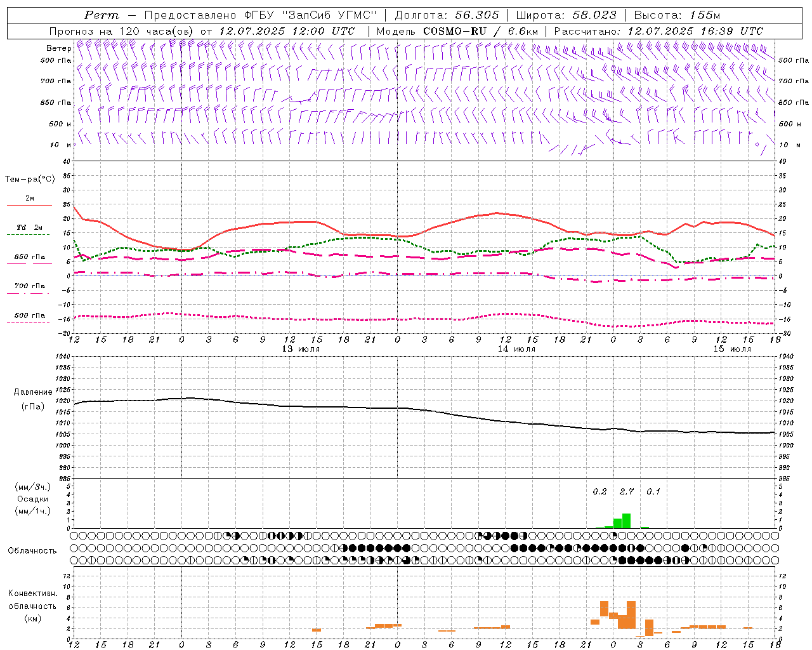
Task: Click the 1040 value atop the left pressure axis
Action: [x=63, y=357]
